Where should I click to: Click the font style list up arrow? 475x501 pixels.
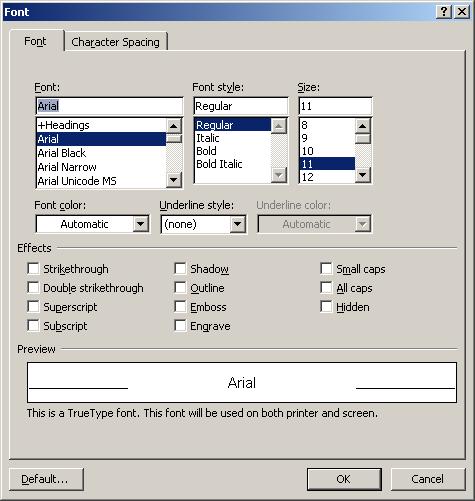click(278, 126)
